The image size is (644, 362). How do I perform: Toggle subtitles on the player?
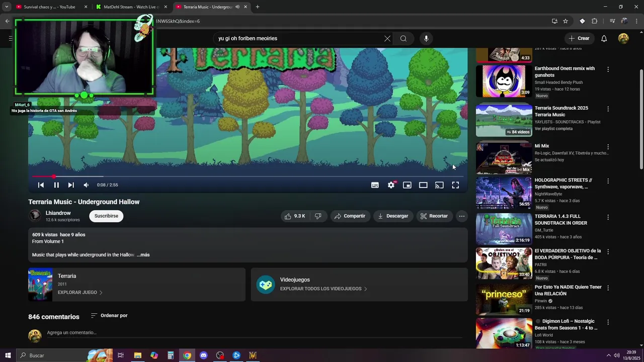(375, 185)
